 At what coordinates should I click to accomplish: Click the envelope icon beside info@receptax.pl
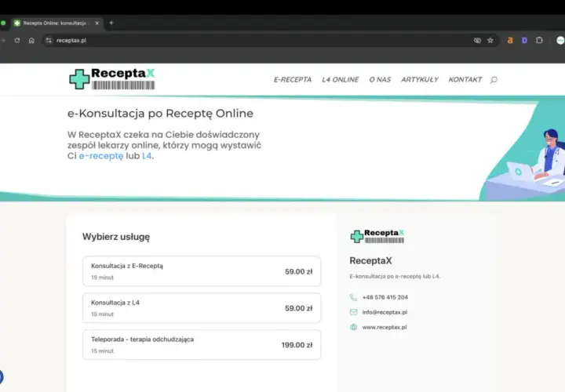tap(353, 312)
